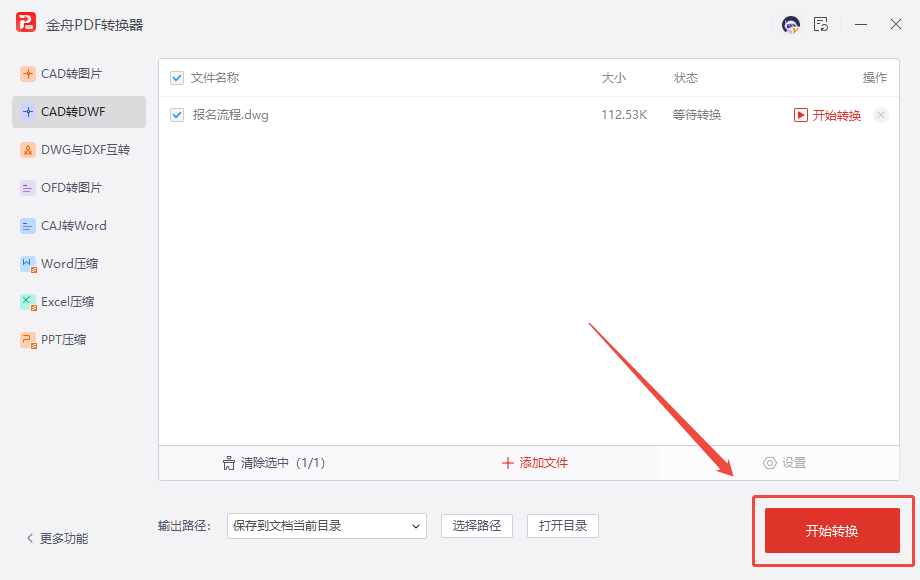
Task: Minimize the converter window
Action: point(861,25)
